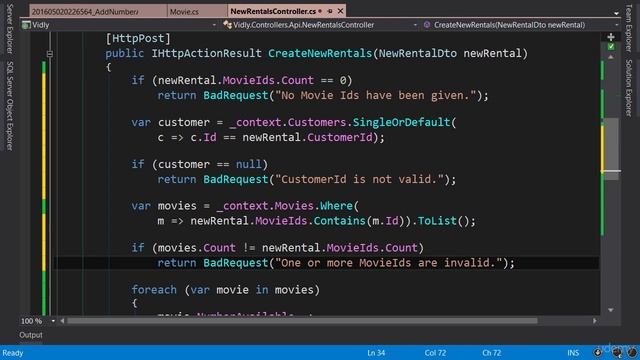Viewport: 640px width, 360px height.
Task: Open the Server Explorer side tab
Action: click(x=10, y=29)
